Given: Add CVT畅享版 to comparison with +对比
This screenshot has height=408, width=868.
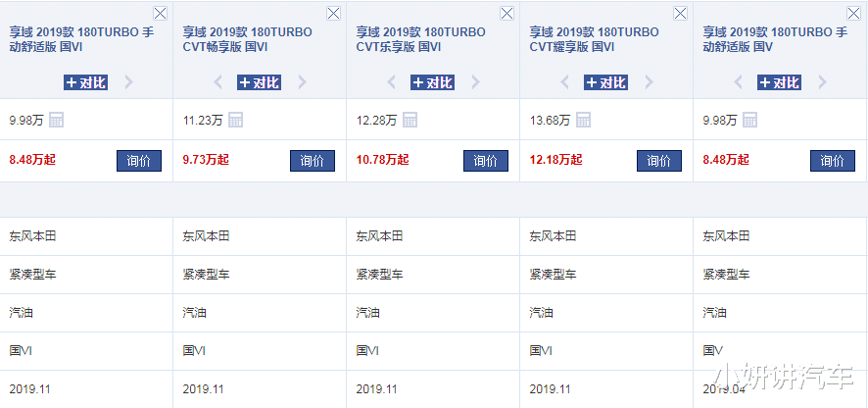Looking at the screenshot, I should 260,82.
